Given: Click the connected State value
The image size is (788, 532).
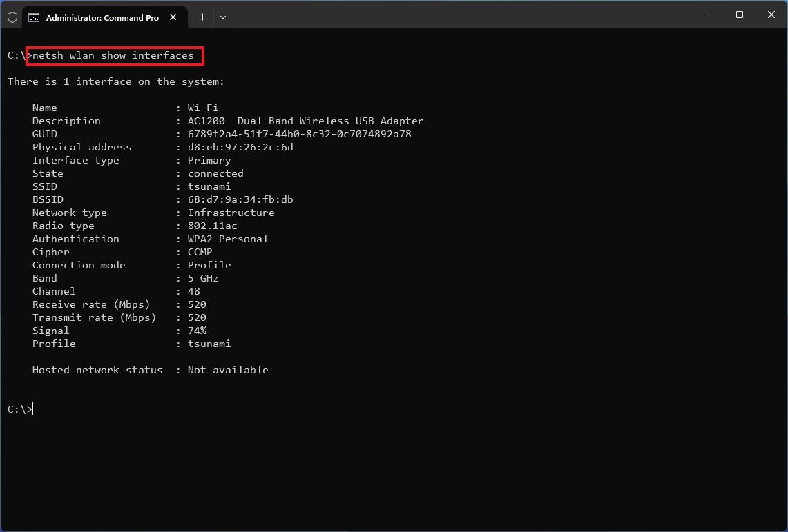Looking at the screenshot, I should [x=215, y=173].
